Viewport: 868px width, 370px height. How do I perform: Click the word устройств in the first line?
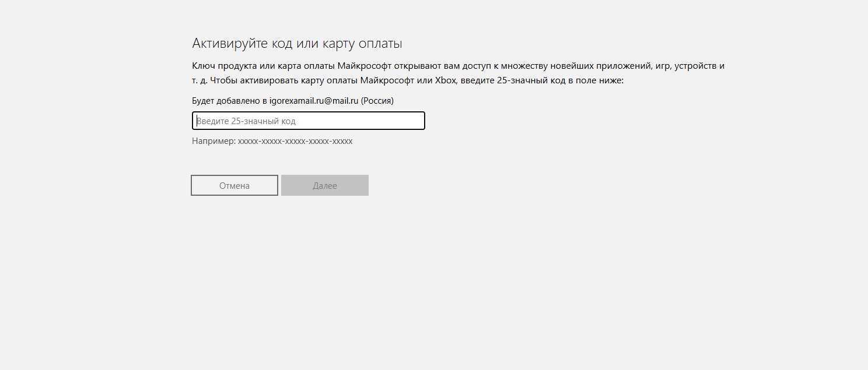click(695, 66)
